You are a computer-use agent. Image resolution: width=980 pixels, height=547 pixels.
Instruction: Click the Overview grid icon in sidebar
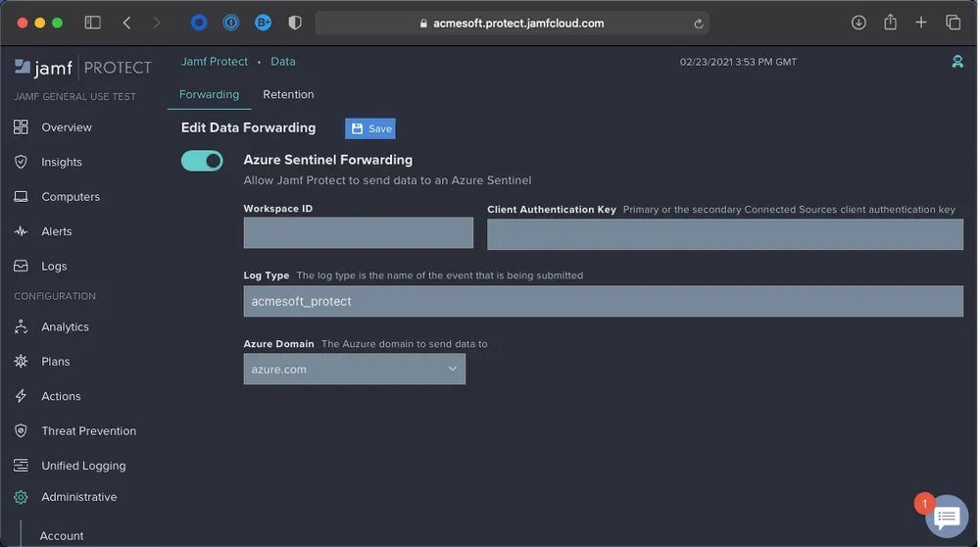click(21, 126)
